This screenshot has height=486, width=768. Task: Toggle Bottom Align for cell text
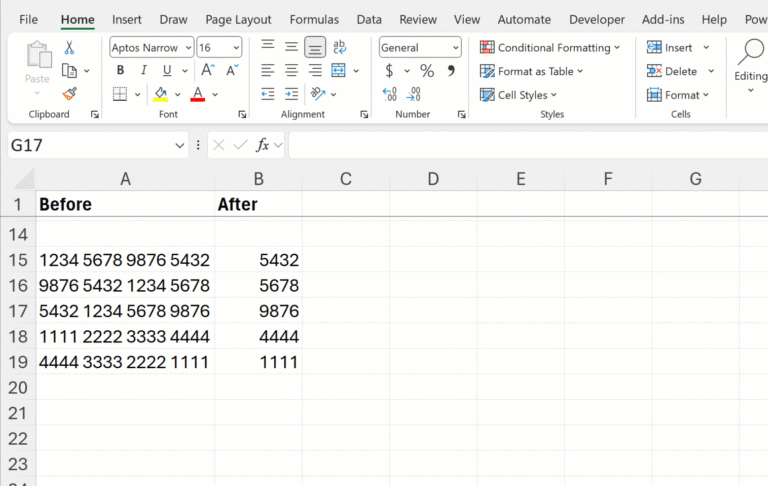coord(315,47)
